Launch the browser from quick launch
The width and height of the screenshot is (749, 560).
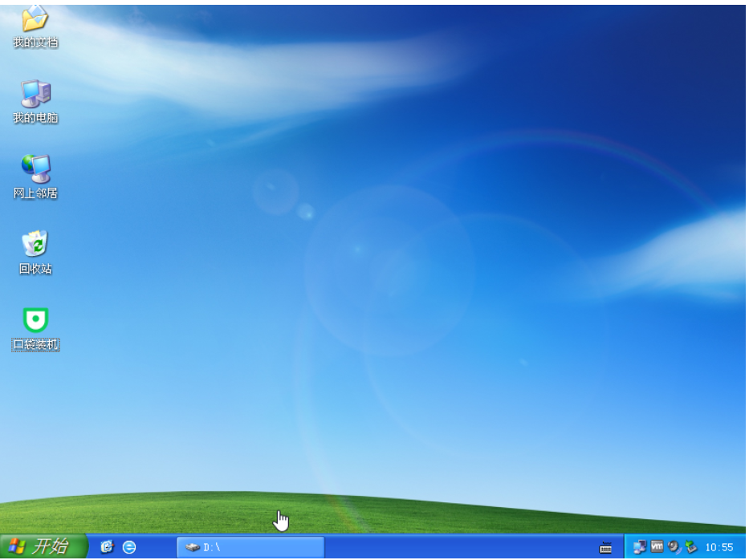coord(128,547)
